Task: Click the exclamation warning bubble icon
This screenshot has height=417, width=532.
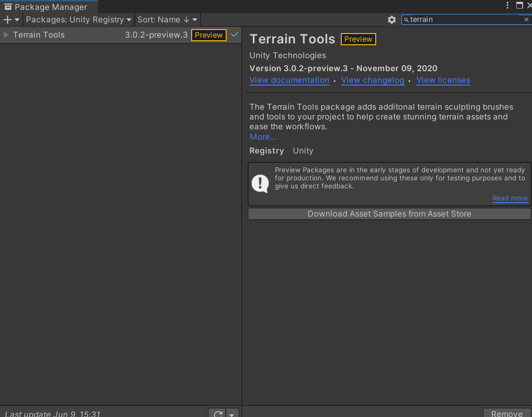Action: click(260, 184)
